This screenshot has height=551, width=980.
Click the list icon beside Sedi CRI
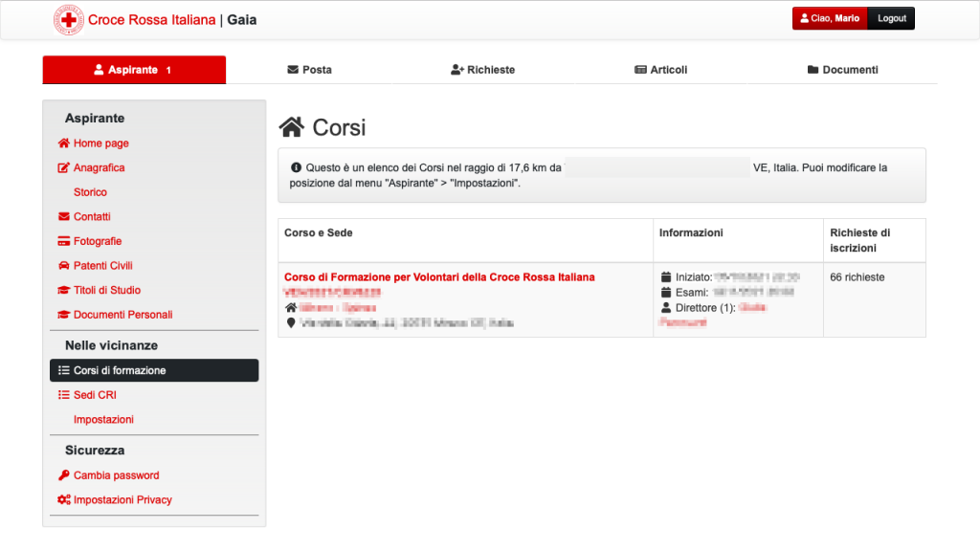(64, 395)
